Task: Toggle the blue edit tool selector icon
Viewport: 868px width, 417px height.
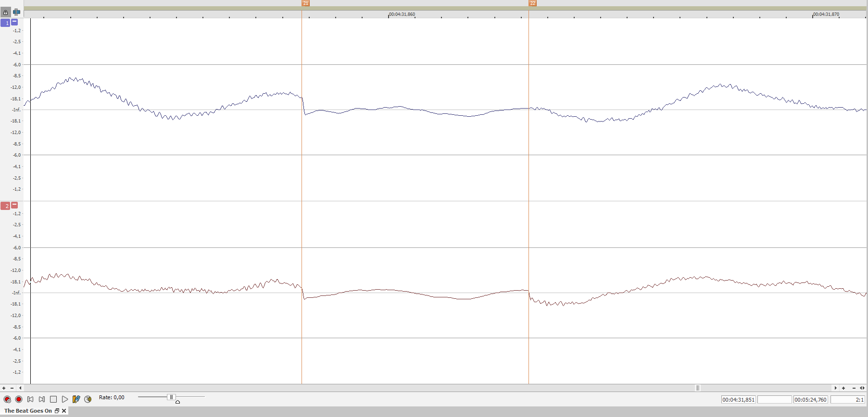Action: click(16, 12)
